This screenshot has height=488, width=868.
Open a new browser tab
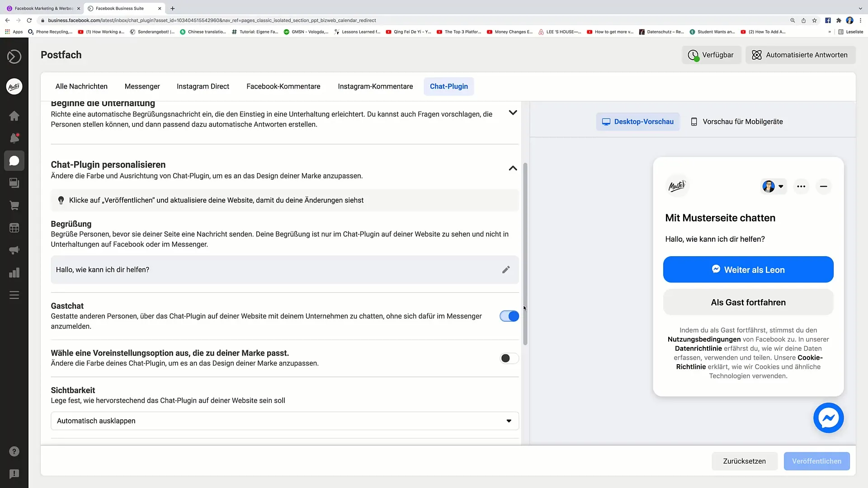point(172,8)
